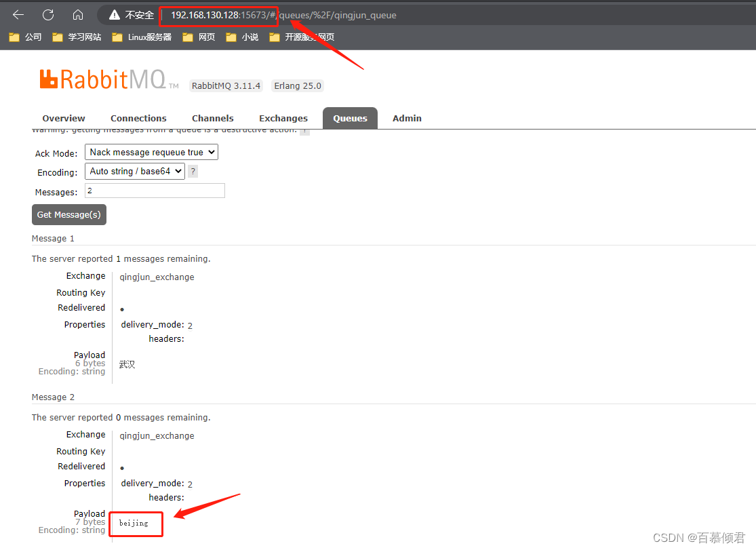Click the Message 2 heading
Image resolution: width=756 pixels, height=550 pixels.
53,397
